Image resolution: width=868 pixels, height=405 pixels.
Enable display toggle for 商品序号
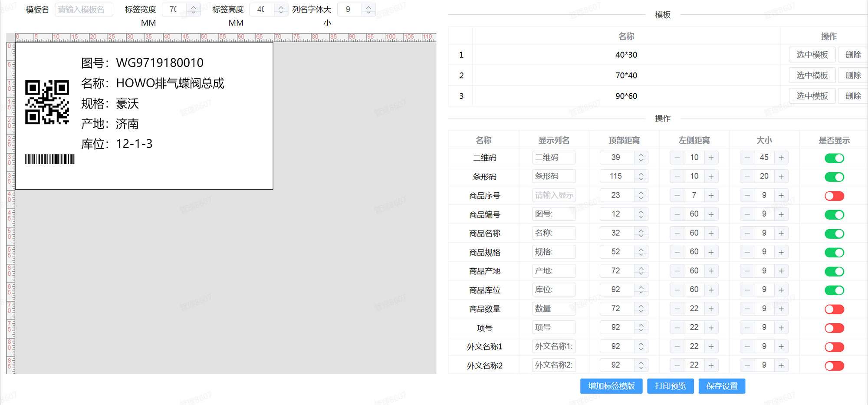[x=834, y=195]
